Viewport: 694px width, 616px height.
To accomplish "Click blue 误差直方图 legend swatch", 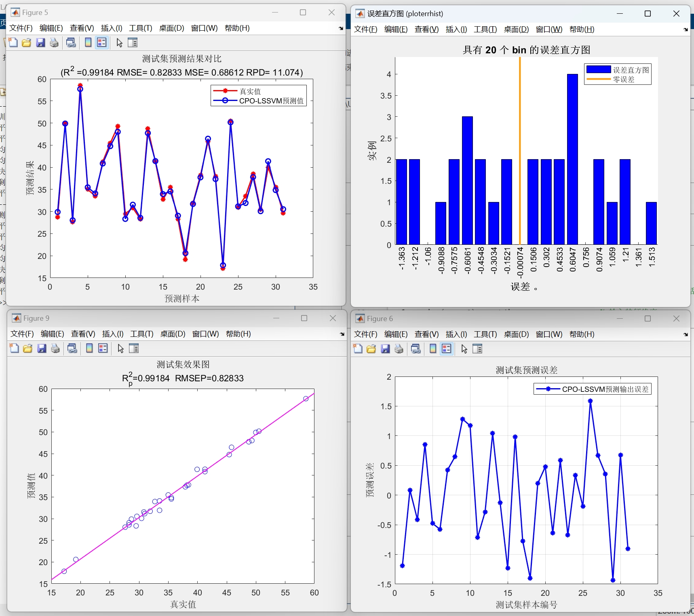I will tap(598, 69).
